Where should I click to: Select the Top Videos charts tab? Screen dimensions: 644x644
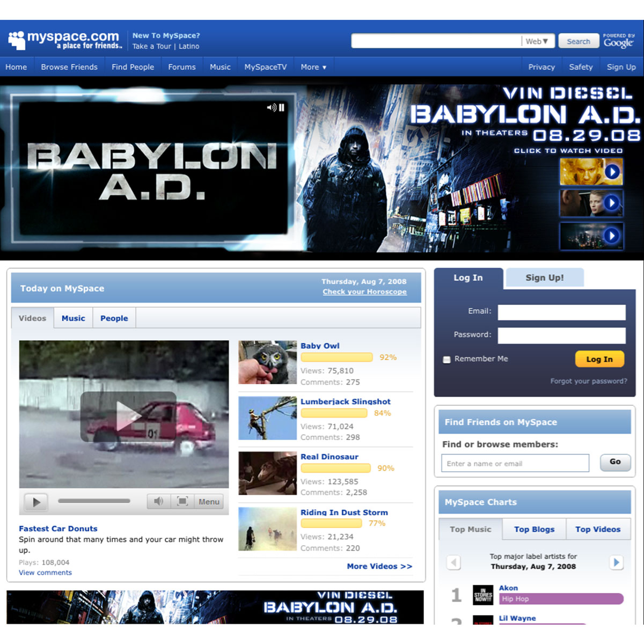pos(597,529)
